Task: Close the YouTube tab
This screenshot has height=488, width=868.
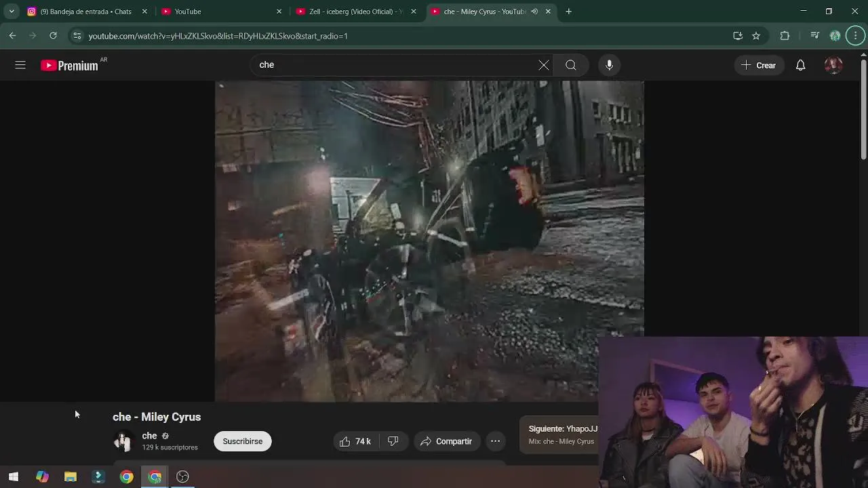Action: (x=279, y=12)
